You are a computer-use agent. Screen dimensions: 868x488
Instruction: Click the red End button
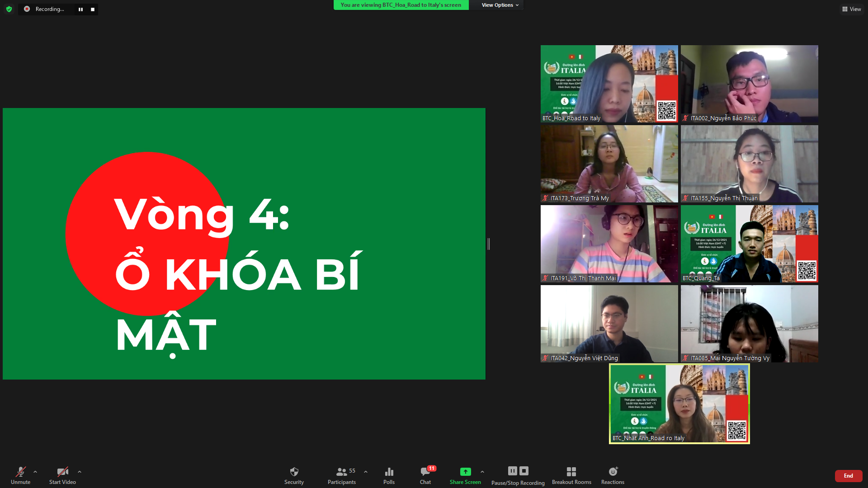tap(848, 476)
